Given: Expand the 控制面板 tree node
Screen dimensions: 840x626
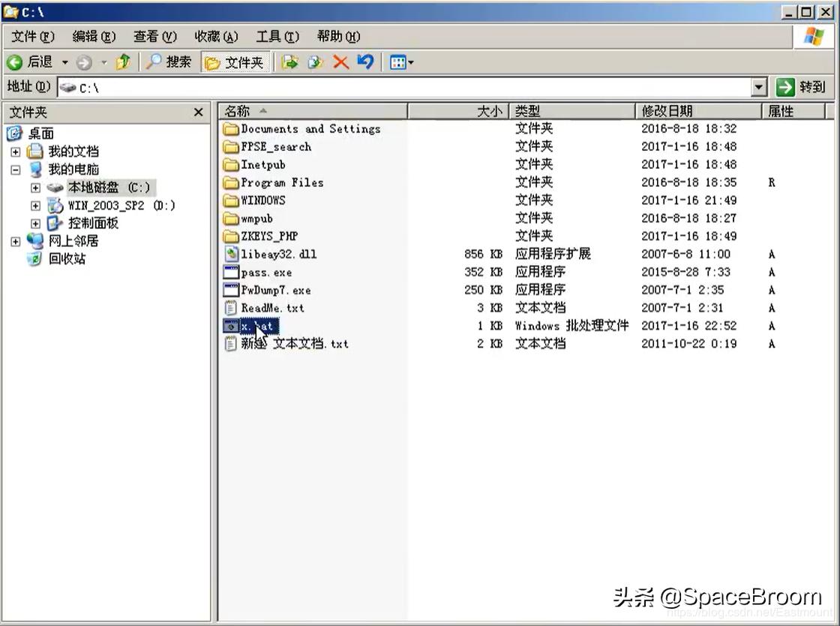Looking at the screenshot, I should 35,223.
